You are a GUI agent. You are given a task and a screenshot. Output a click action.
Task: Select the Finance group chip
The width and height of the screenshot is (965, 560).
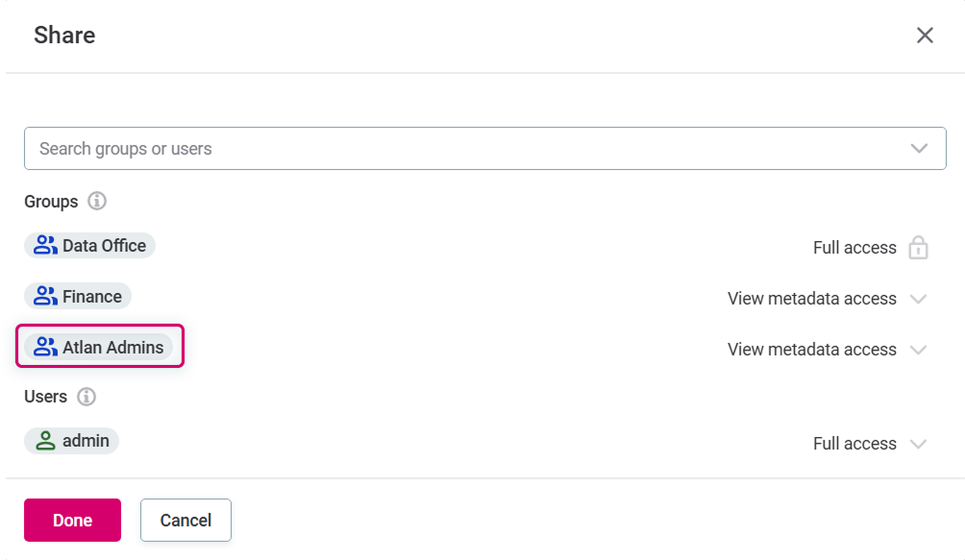click(x=78, y=296)
